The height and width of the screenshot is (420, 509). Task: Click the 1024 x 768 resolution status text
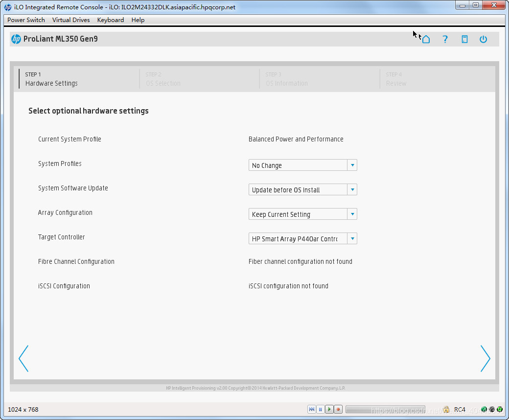(23, 409)
